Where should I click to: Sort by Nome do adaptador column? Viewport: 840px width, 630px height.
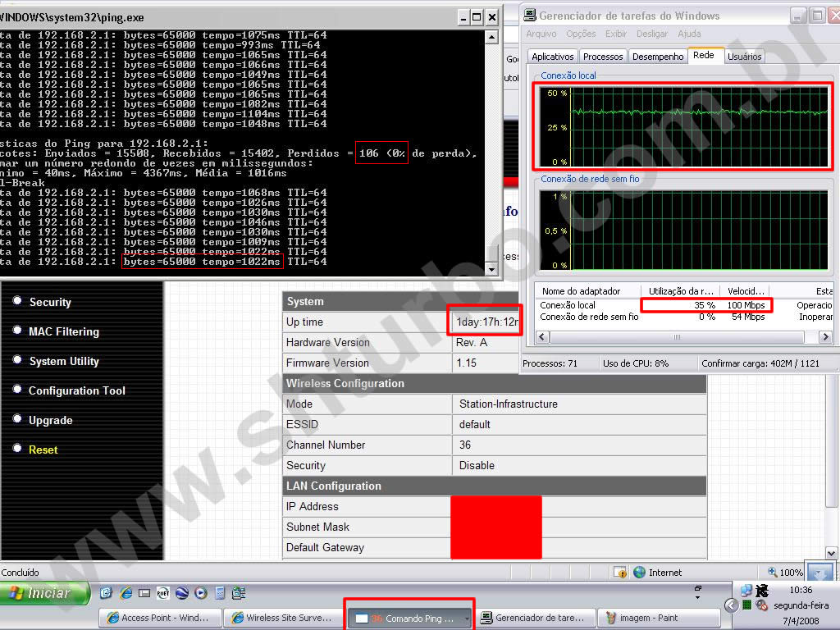click(587, 291)
